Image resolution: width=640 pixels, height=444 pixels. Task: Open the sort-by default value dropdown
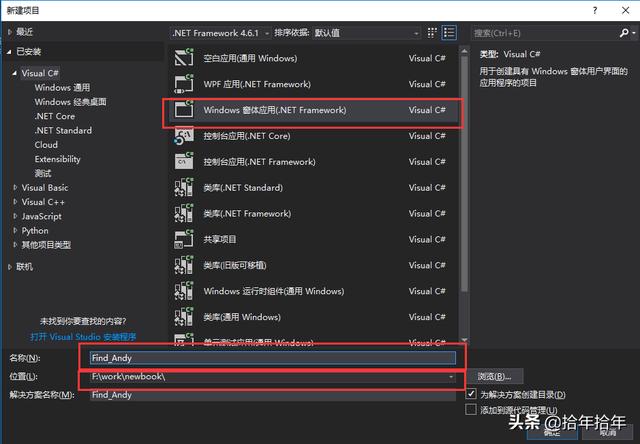[x=367, y=33]
